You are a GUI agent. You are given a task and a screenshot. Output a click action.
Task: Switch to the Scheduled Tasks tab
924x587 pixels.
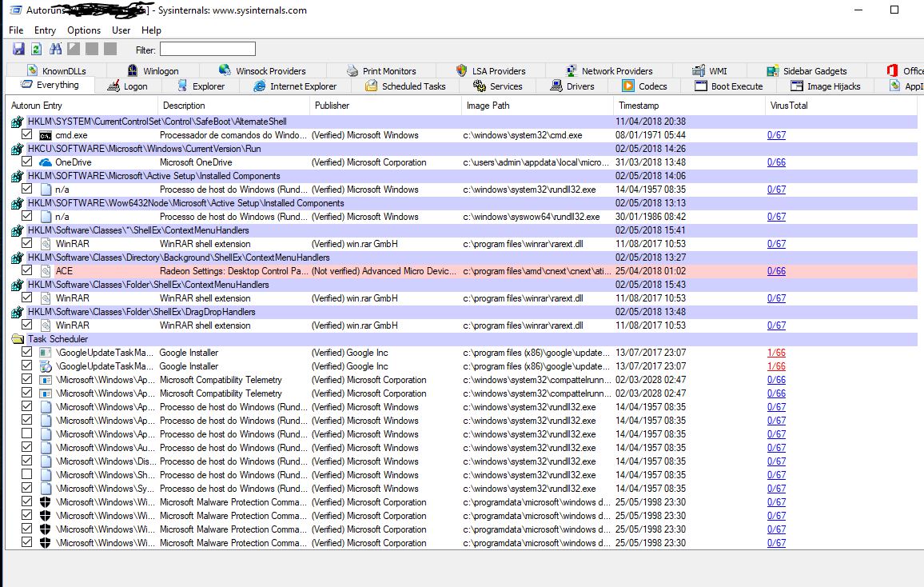405,86
